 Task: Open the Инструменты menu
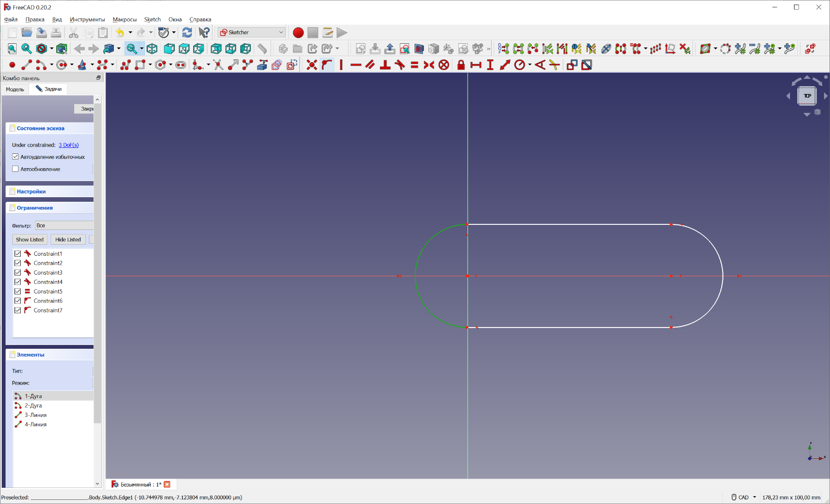(87, 19)
